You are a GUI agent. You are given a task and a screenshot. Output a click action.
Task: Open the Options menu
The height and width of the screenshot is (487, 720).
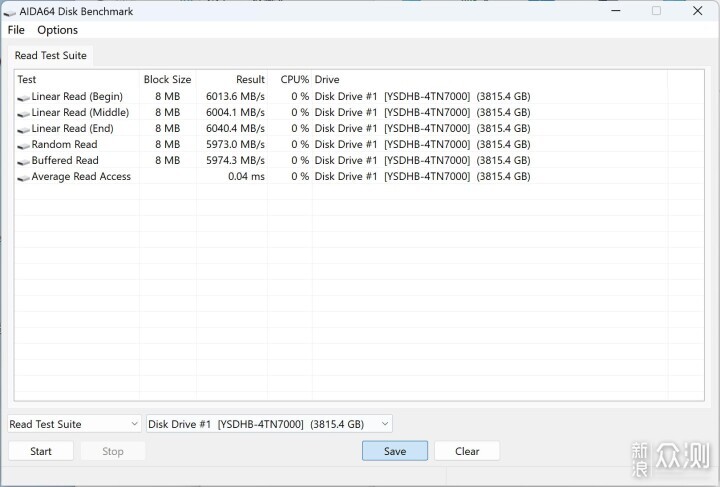pyautogui.click(x=57, y=30)
